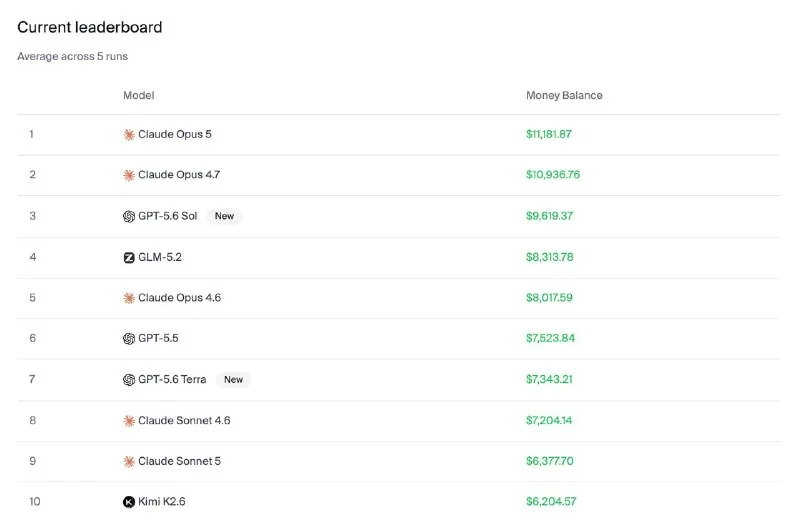This screenshot has width=800, height=521.
Task: Select the New badge on GPT-5.6 Terra
Action: (x=233, y=380)
